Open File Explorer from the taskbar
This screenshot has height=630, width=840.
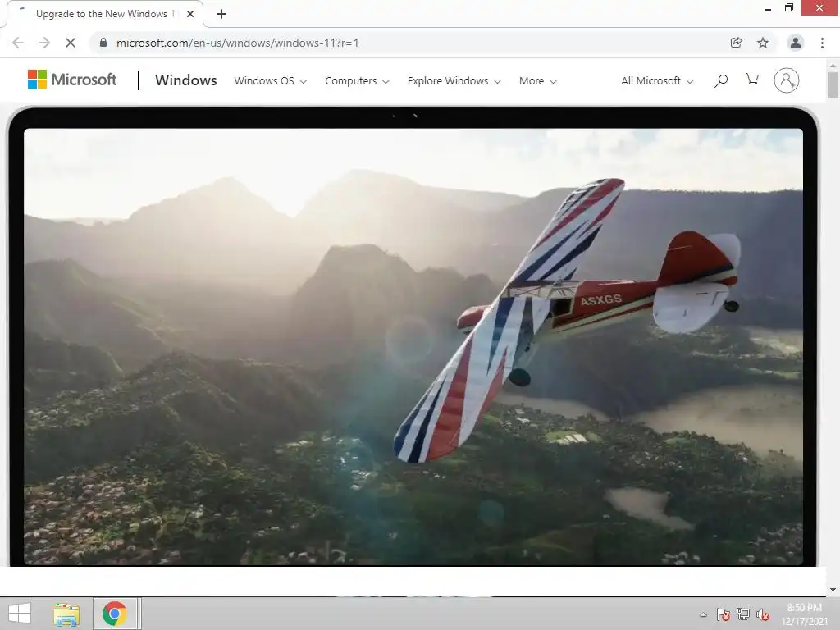(x=66, y=614)
